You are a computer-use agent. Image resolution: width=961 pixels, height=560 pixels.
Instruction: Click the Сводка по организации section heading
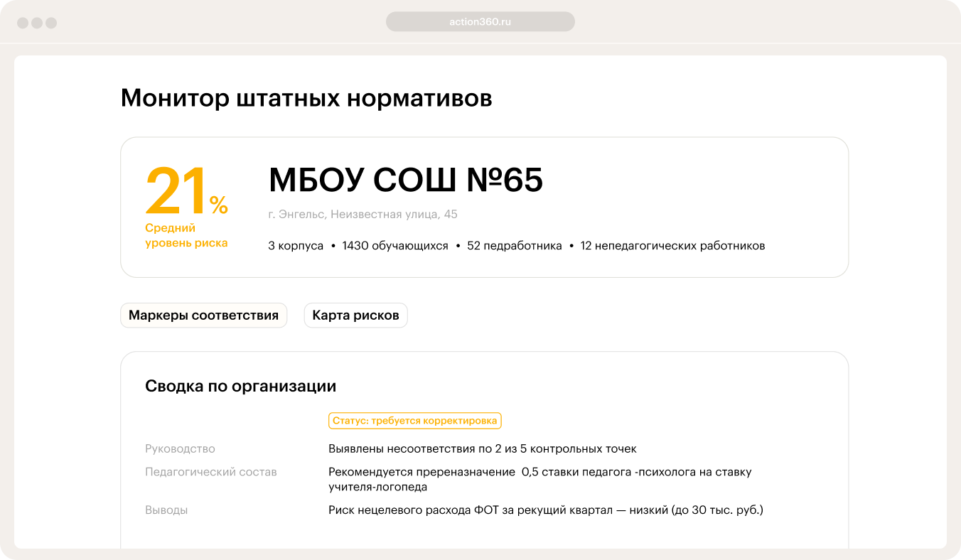(x=241, y=387)
